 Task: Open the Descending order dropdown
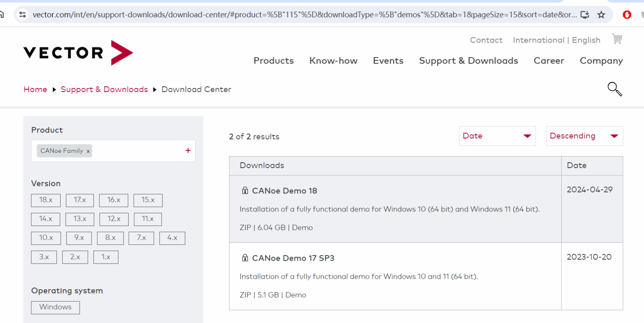point(584,136)
